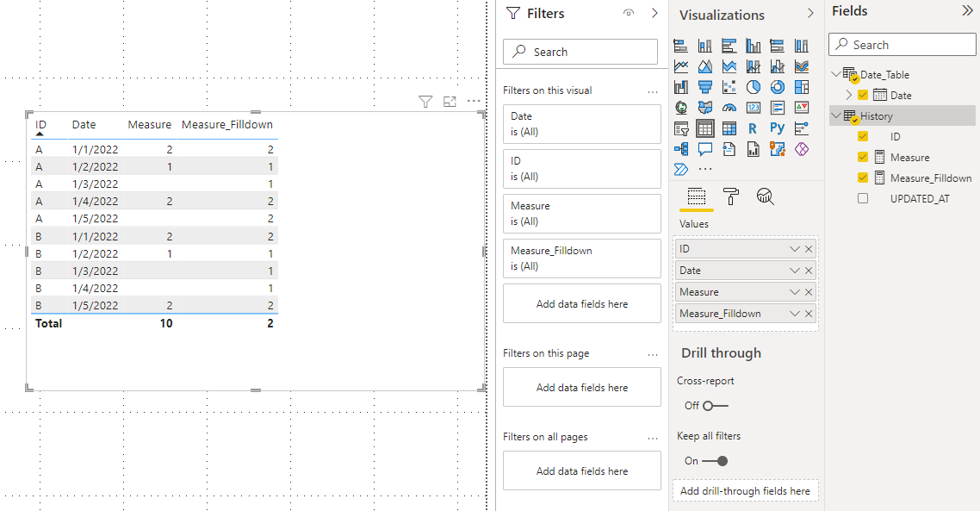
Task: Get more visuals via ellipsis in gallery
Action: click(705, 170)
